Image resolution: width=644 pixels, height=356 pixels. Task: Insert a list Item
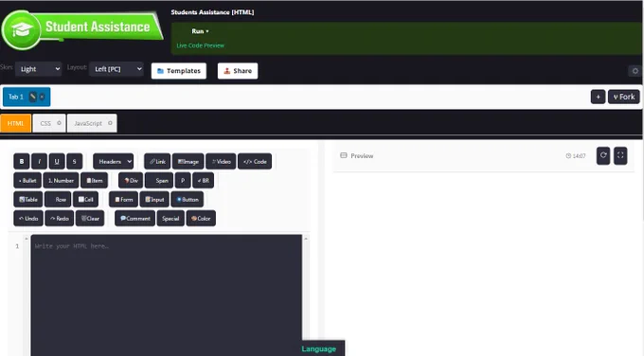[95, 180]
